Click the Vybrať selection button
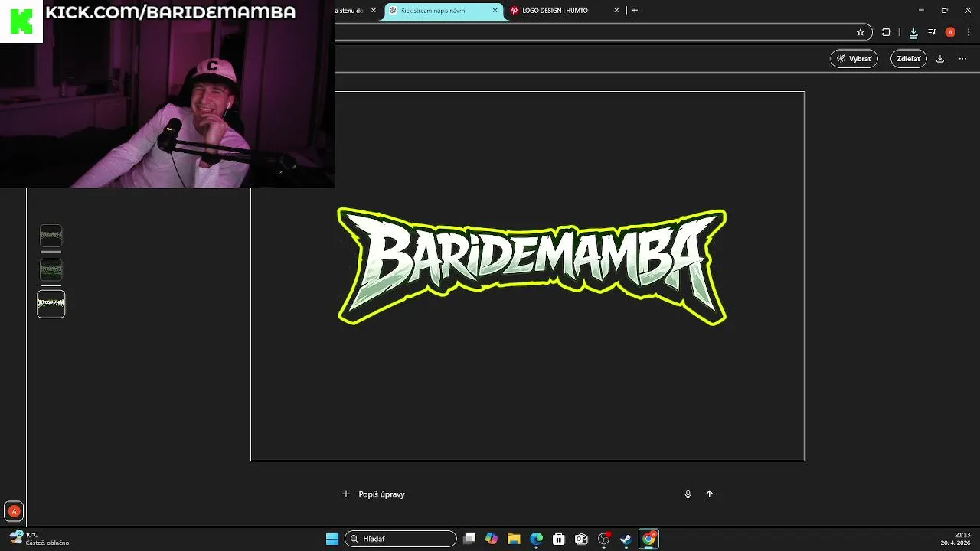This screenshot has height=551, width=980. pos(854,59)
